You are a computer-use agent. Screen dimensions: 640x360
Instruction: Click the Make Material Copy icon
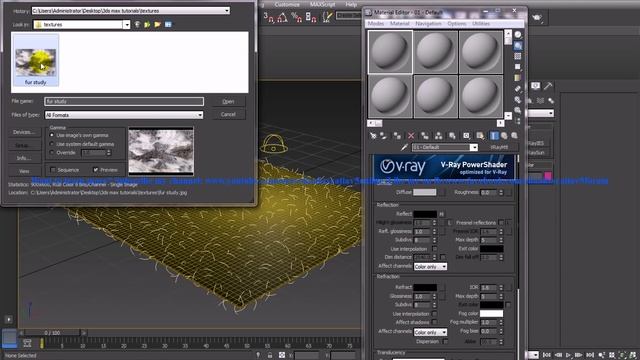(x=425, y=136)
